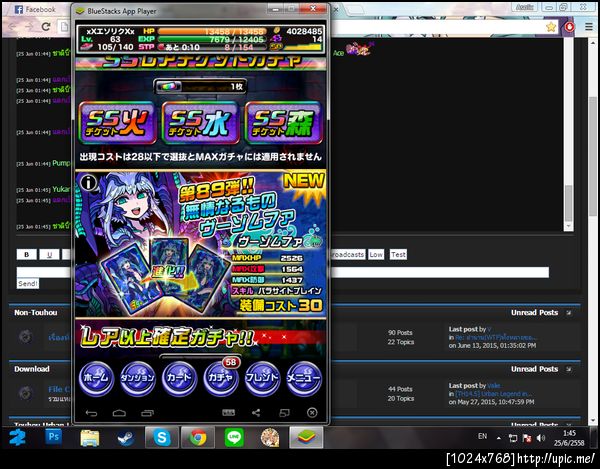Show hidden tray icons arrow
Screen dimensions: 600x469
pyautogui.click(x=499, y=438)
